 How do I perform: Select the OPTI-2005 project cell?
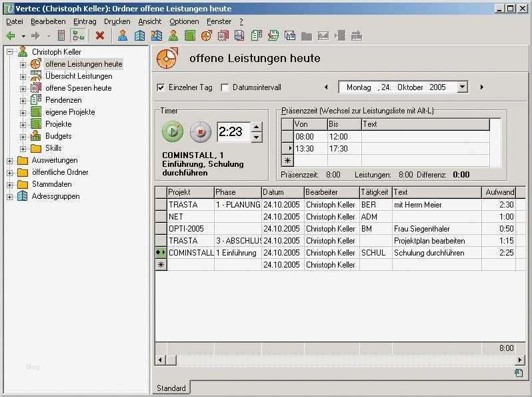coord(191,229)
